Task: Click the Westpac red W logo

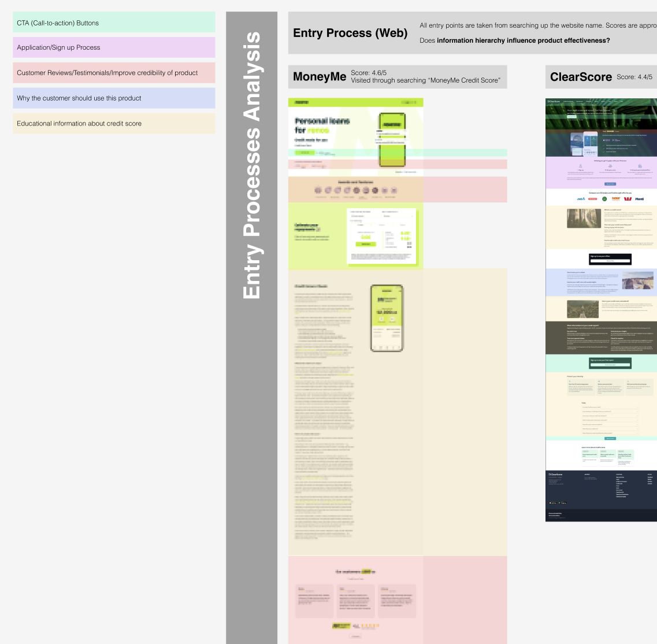Action: tap(628, 199)
